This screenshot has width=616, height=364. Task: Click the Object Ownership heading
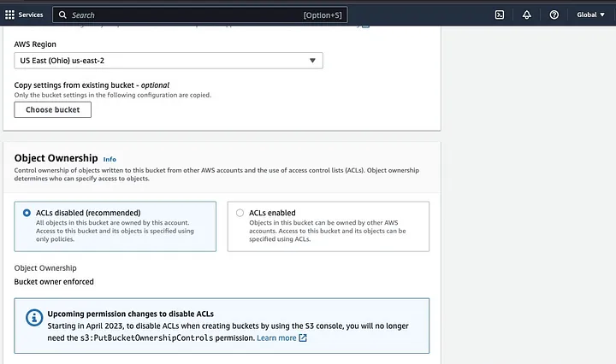coord(56,158)
